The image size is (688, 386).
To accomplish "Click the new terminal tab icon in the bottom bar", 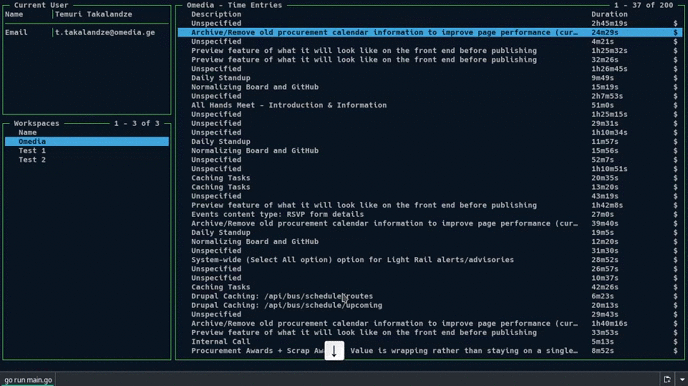I will [x=667, y=379].
